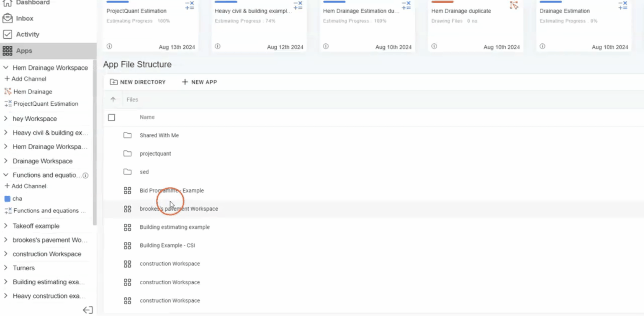Click app icon beside Bid Programme - Example
The image size is (644, 316).
[127, 190]
